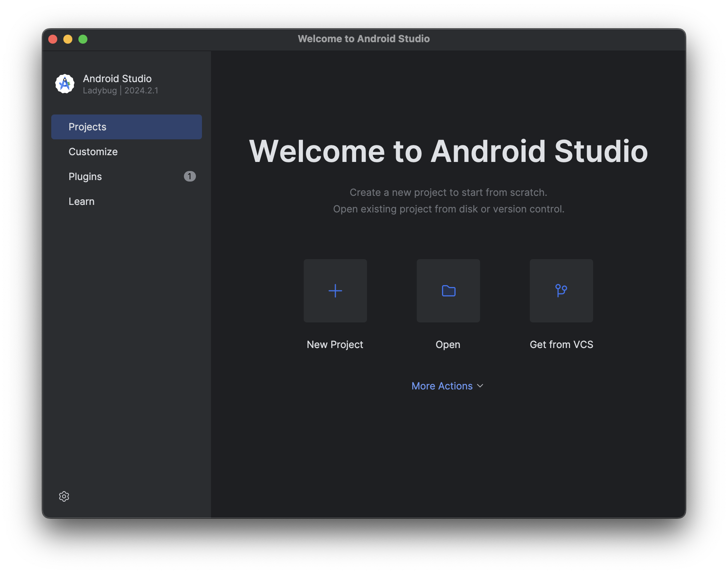
Task: Click the Open folder icon tile
Action: click(448, 291)
